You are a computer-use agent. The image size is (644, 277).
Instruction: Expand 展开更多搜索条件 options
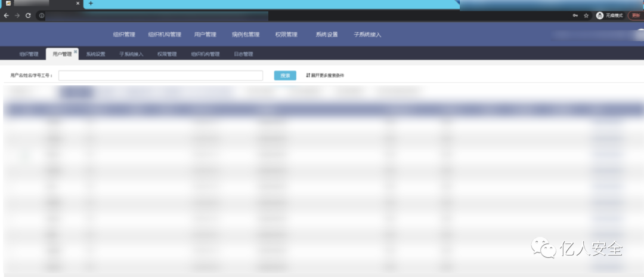(x=325, y=76)
